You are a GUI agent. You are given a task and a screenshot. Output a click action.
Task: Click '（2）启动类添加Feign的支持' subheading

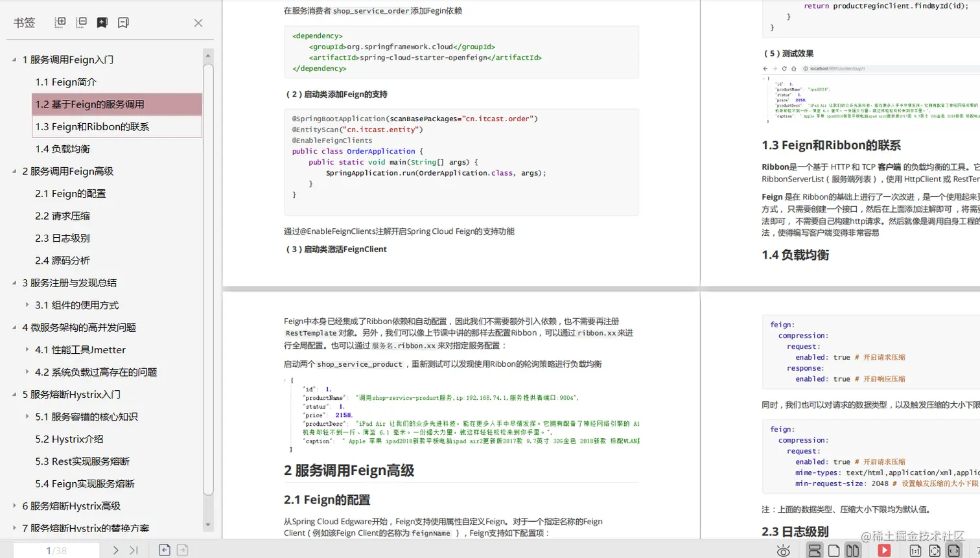pyautogui.click(x=336, y=94)
